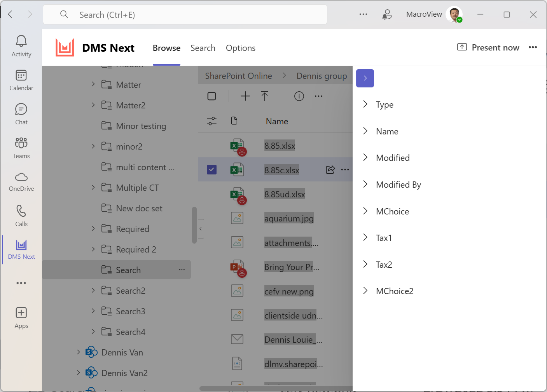The height and width of the screenshot is (392, 547).
Task: Switch to the Options tab
Action: pyautogui.click(x=241, y=48)
